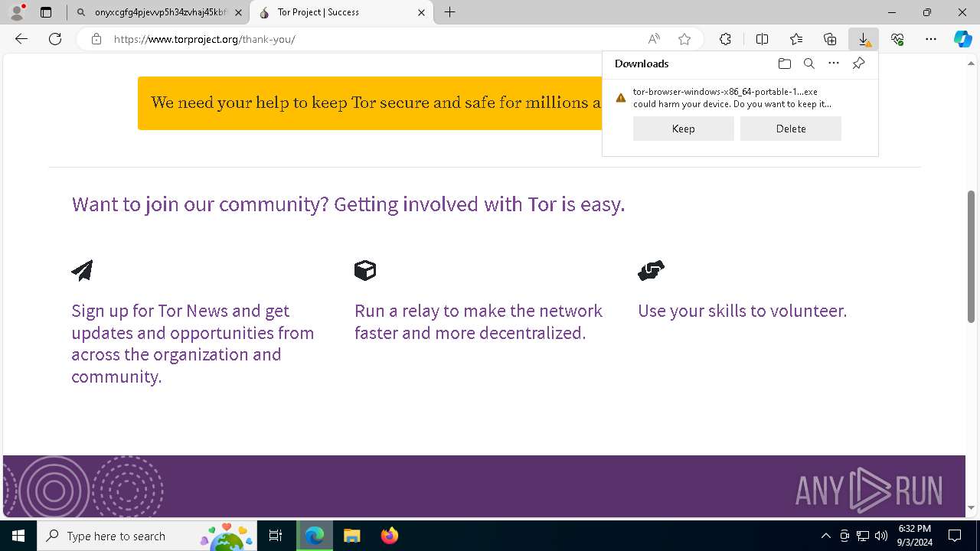Open Task View on taskbar
This screenshot has width=980, height=551.
(276, 536)
